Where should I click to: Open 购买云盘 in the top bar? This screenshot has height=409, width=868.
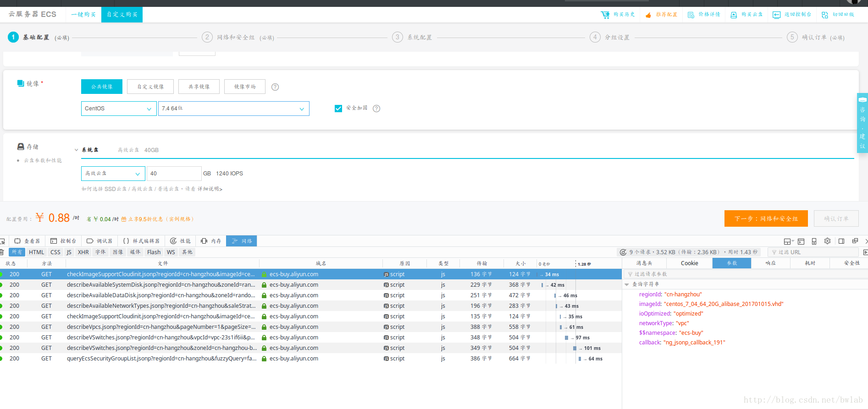(x=746, y=15)
